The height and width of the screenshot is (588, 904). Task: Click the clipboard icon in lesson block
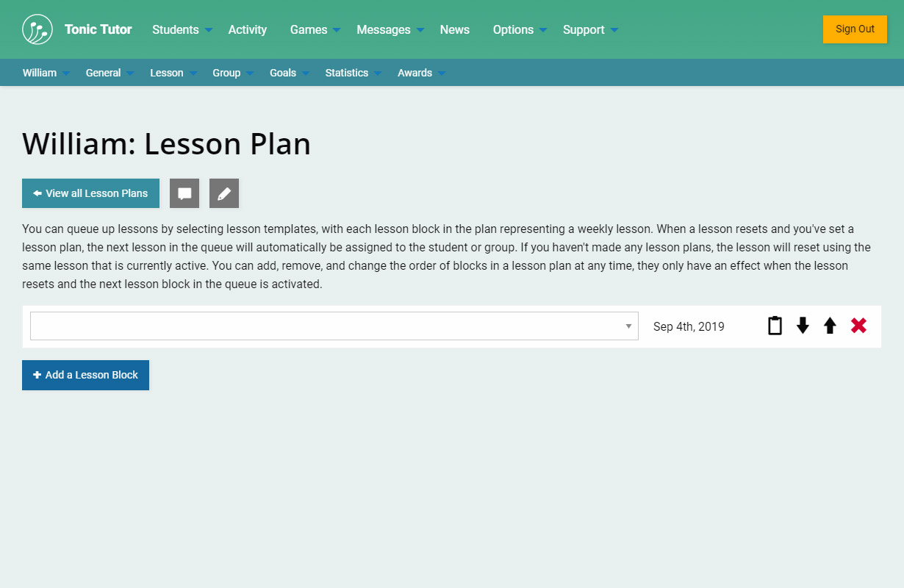click(775, 326)
